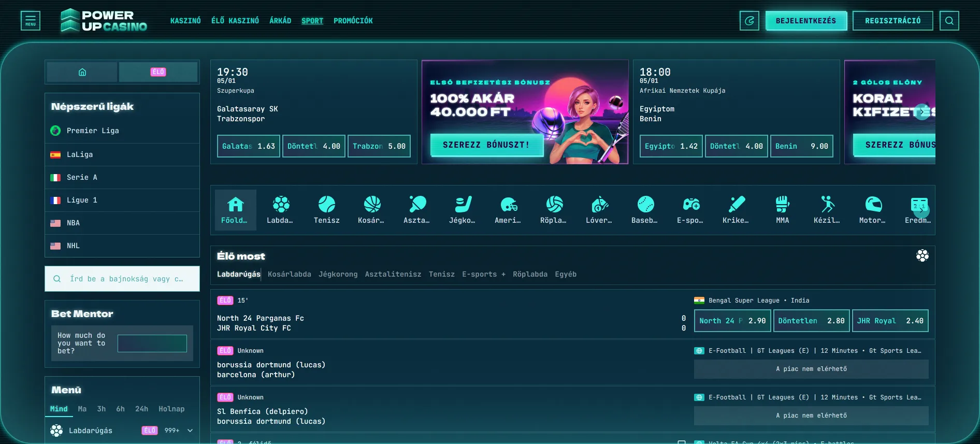Bet on Döntetlen at 2.80
Image resolution: width=980 pixels, height=444 pixels.
tap(811, 321)
